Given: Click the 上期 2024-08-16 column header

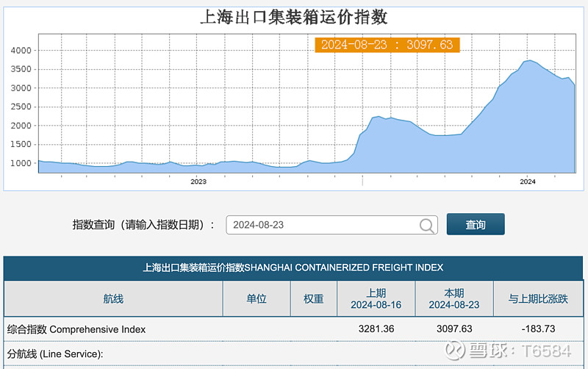Looking at the screenshot, I should tap(376, 299).
